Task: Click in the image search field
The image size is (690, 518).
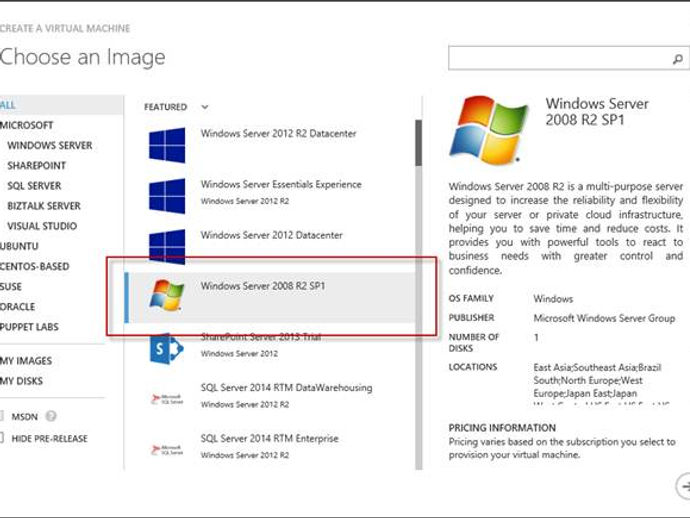Action: 569,58
